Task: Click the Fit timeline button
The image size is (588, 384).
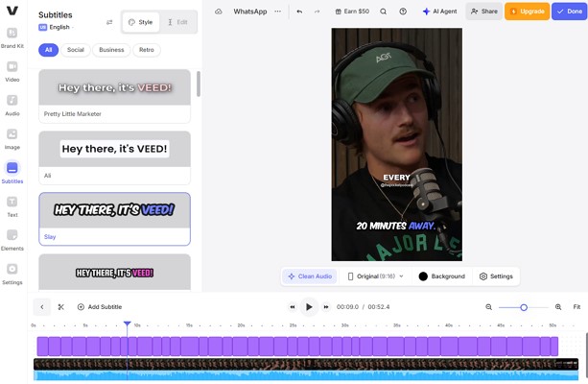Action: point(576,307)
